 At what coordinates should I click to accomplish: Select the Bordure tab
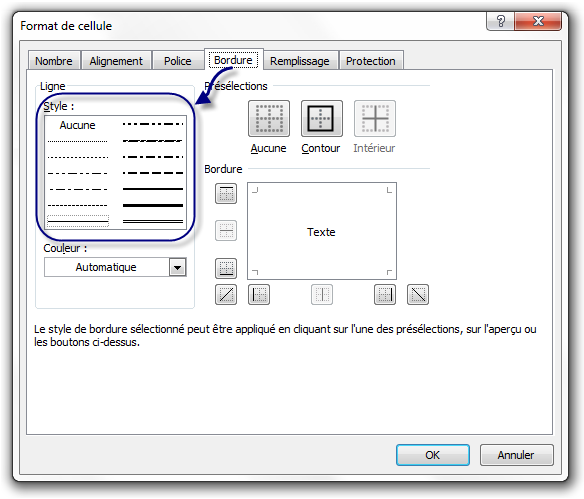coord(234,60)
